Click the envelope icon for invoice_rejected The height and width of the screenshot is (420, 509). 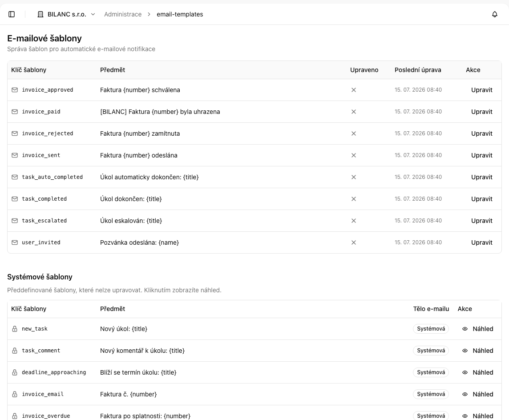(x=15, y=133)
